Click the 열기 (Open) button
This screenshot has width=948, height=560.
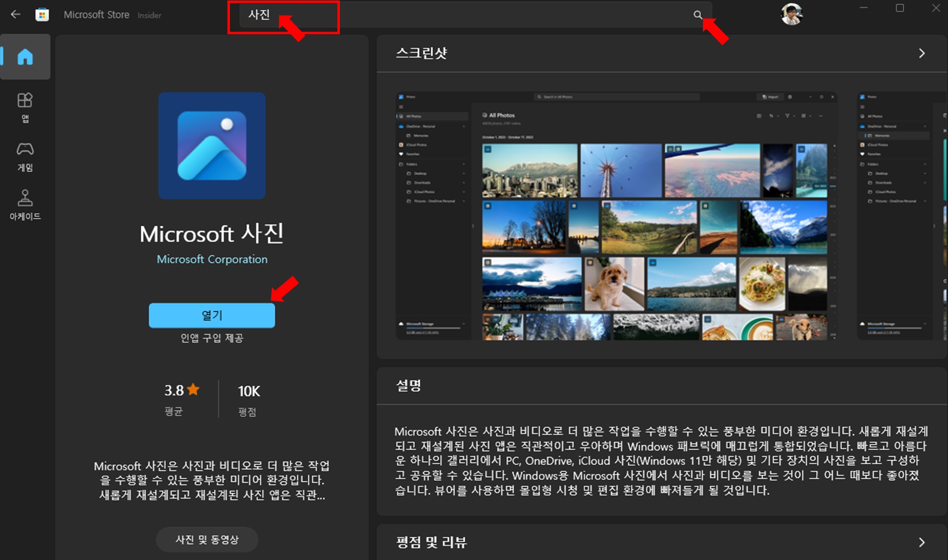point(212,316)
